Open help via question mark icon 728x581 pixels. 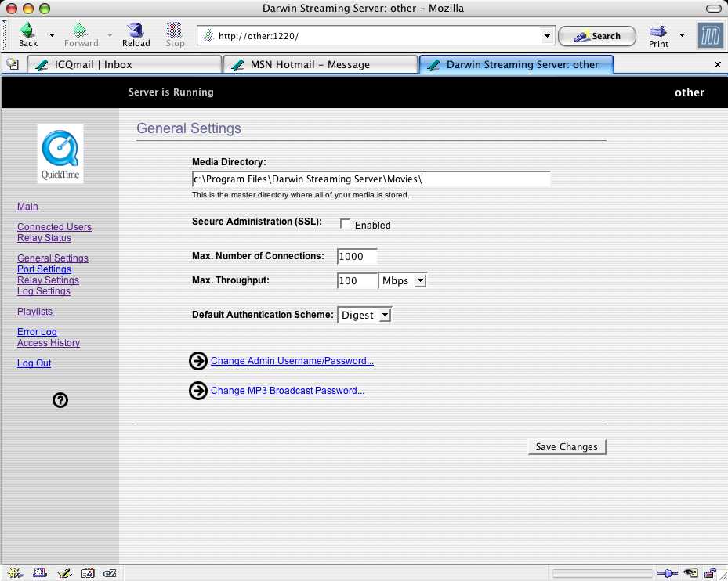click(x=60, y=400)
